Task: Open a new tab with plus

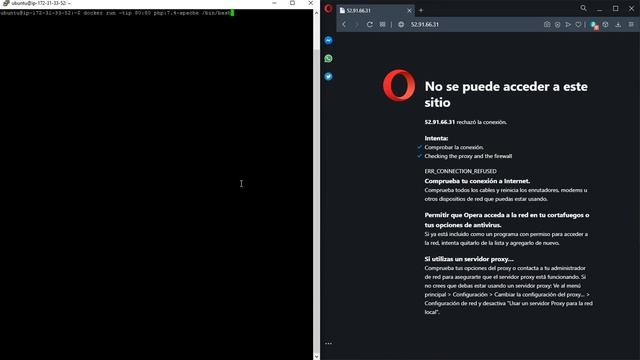Action: point(421,10)
